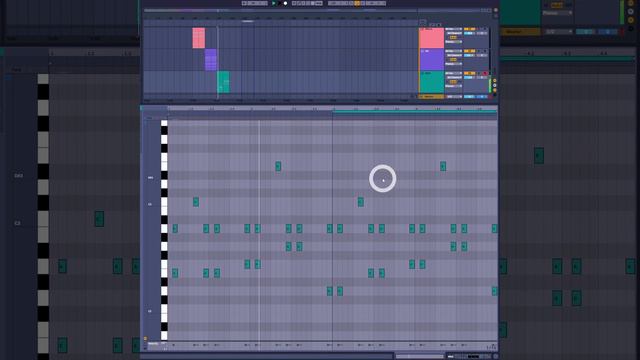Toggle the green track's orange activator button
The height and width of the screenshot is (360, 640).
pos(470,73)
